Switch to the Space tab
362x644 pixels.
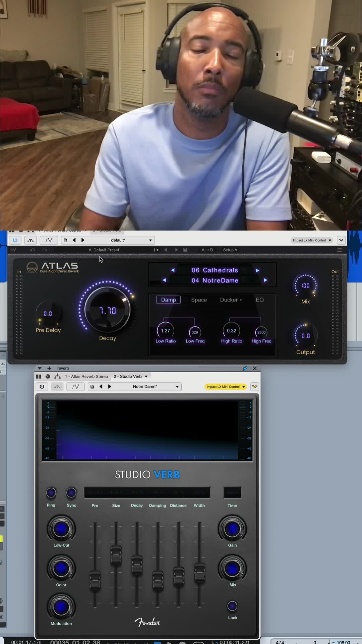click(199, 300)
